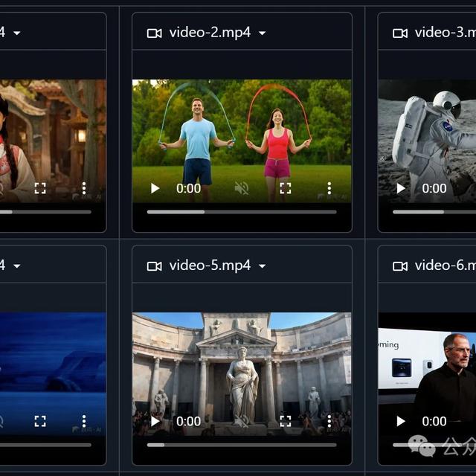The width and height of the screenshot is (476, 476).
Task: Seek on the video-2.mp4 progress bar
Action: pos(242,212)
